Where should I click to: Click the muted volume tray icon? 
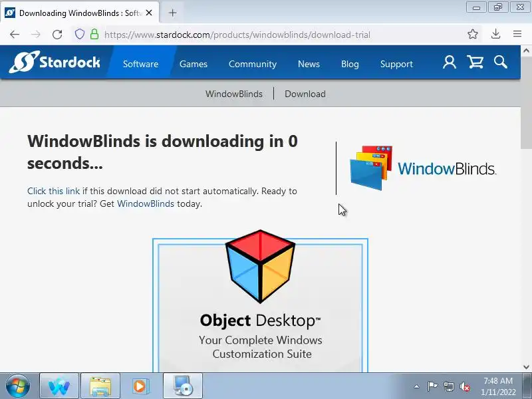point(465,386)
